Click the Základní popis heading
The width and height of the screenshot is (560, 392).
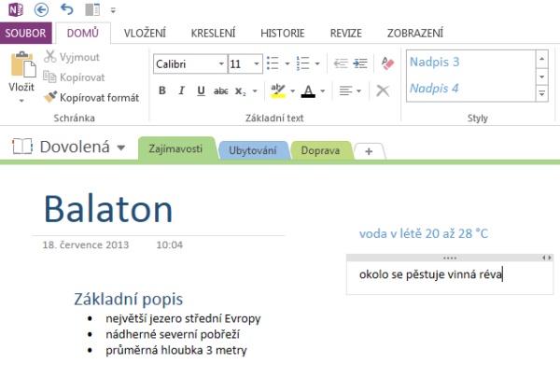129,300
